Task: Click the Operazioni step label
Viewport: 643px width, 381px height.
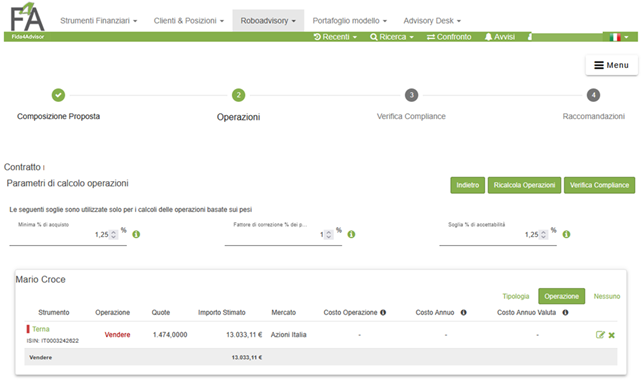Action: [238, 117]
